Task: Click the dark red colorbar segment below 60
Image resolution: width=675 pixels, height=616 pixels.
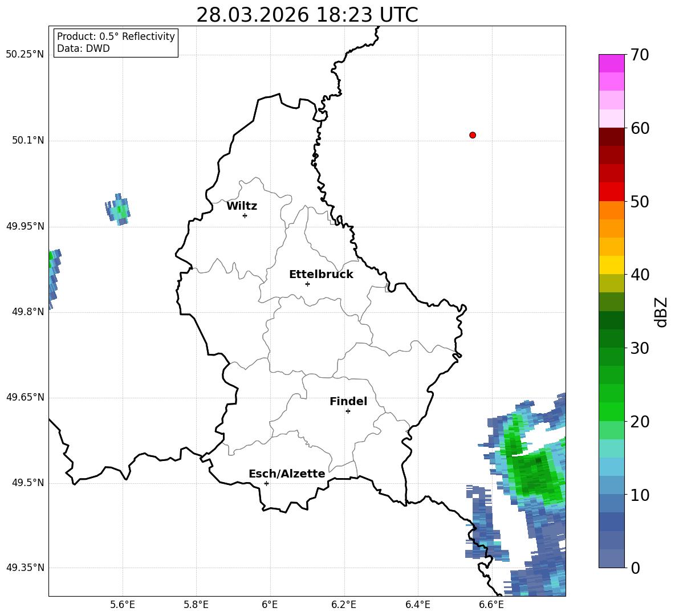Action: click(611, 137)
